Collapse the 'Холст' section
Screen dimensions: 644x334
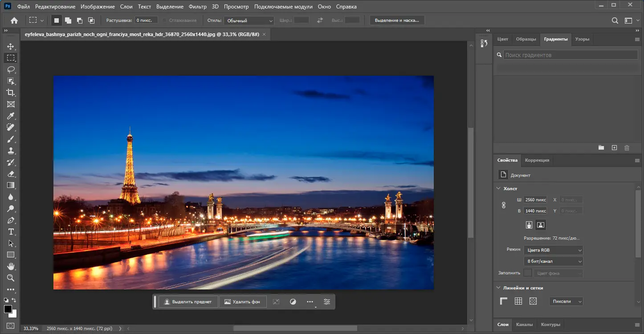point(499,188)
